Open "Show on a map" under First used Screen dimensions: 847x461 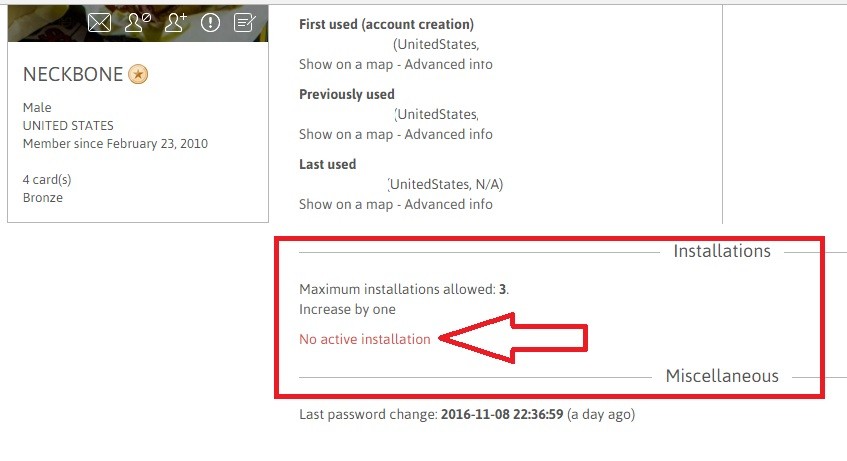346,64
